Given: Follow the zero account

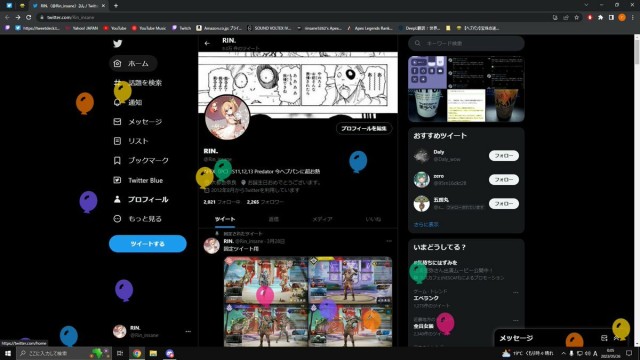Looking at the screenshot, I should tap(504, 180).
